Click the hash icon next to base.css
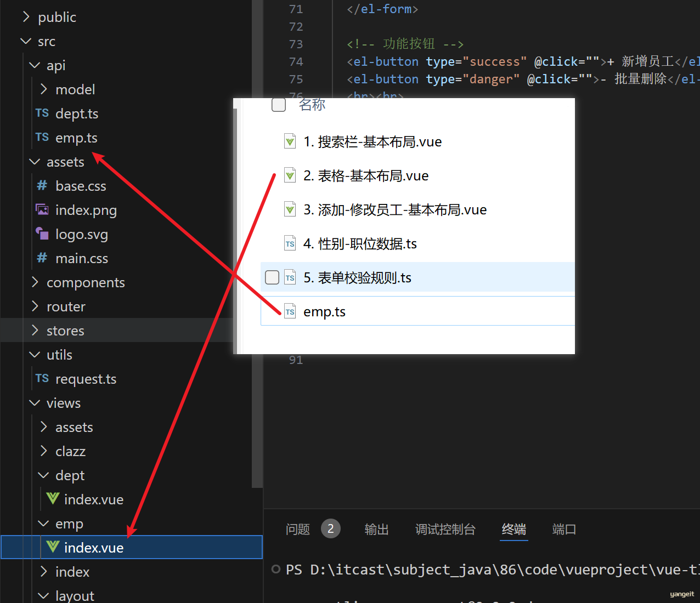 pos(42,185)
